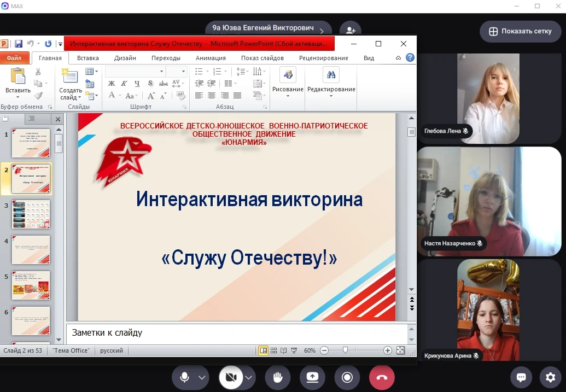
Task: Click the Change Case Aa button
Action: (130, 96)
